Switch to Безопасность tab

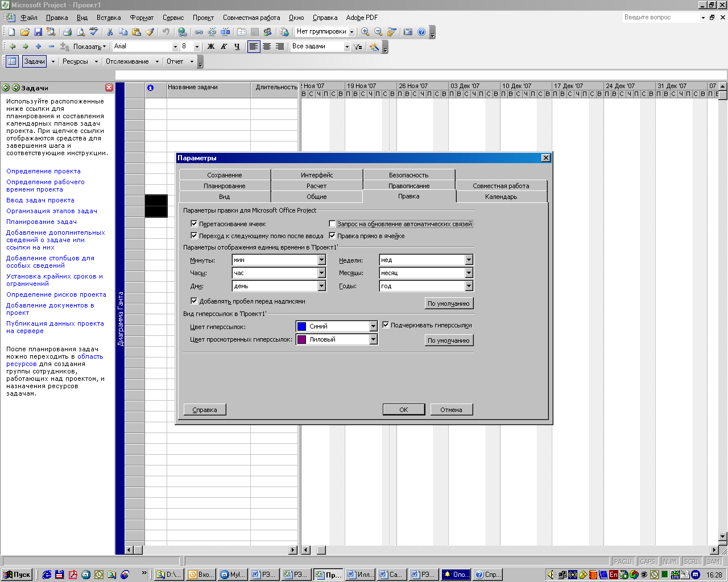point(409,175)
